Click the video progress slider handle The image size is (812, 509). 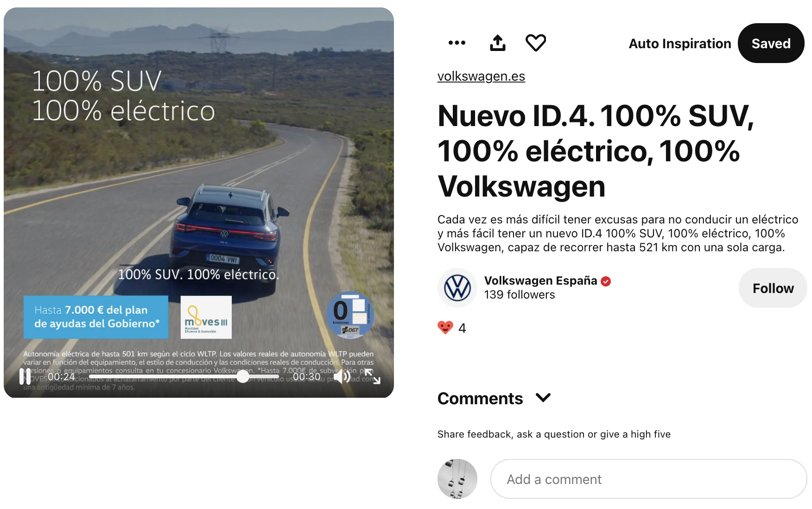pos(243,376)
